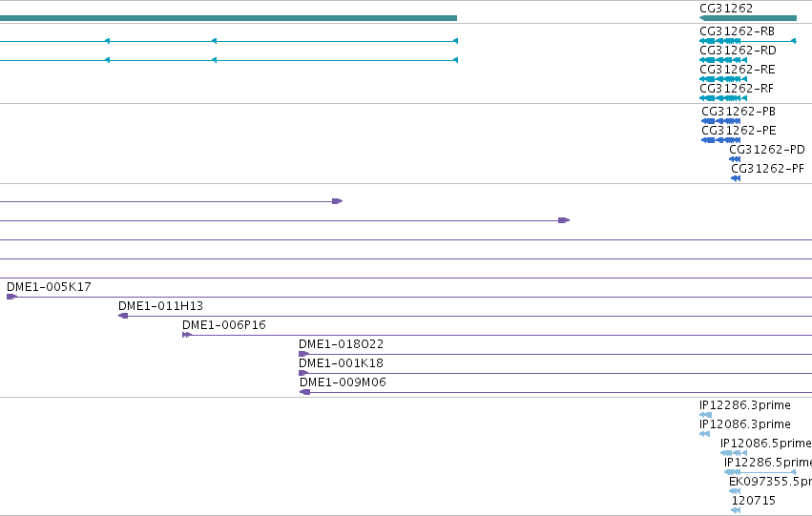The width and height of the screenshot is (812, 516).
Task: Click the CG31262-PB CDS glyph
Action: [720, 121]
